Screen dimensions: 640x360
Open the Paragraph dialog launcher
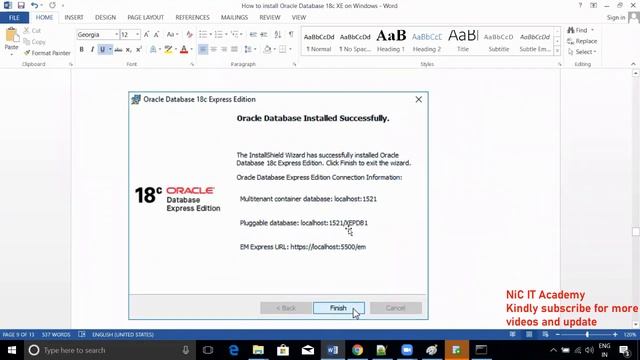(294, 64)
